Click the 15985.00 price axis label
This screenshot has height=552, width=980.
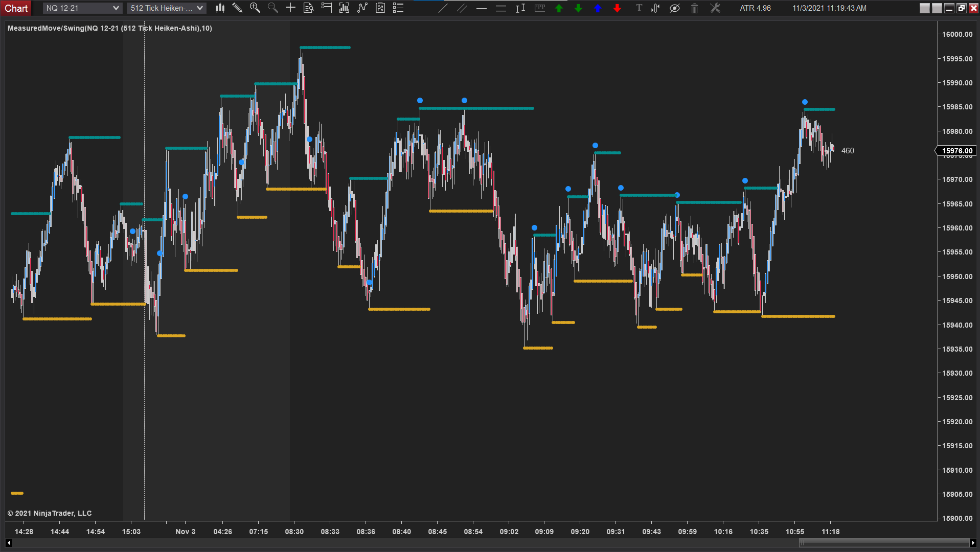pos(958,107)
